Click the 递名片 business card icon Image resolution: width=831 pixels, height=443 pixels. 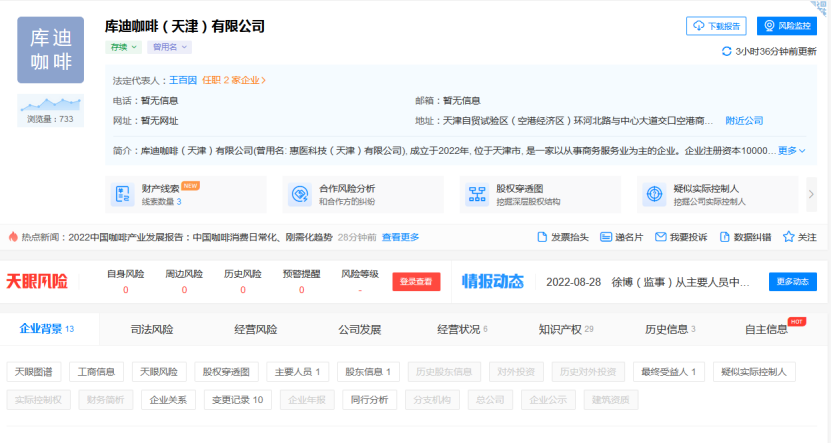[x=605, y=237]
